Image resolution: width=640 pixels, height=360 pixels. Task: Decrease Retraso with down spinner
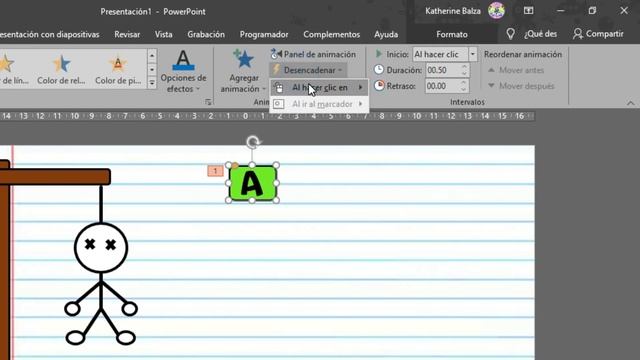tap(464, 90)
